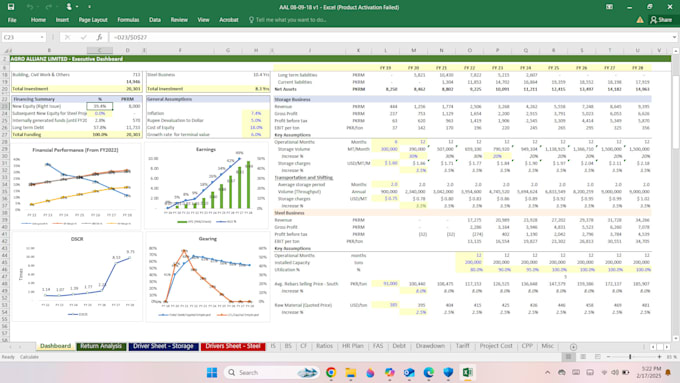Select row 23 header
680x383 pixels.
tap(5, 106)
